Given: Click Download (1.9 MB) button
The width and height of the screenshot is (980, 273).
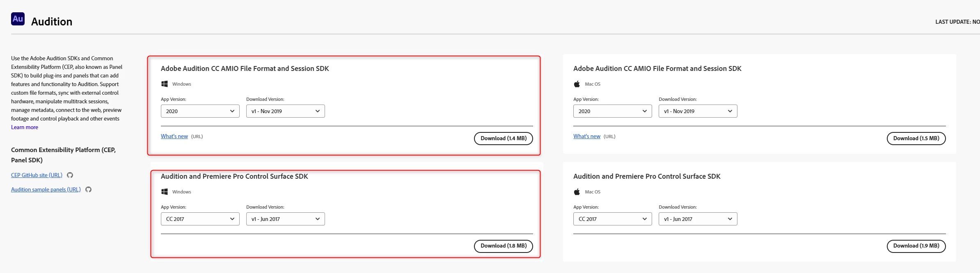Looking at the screenshot, I should pyautogui.click(x=916, y=246).
